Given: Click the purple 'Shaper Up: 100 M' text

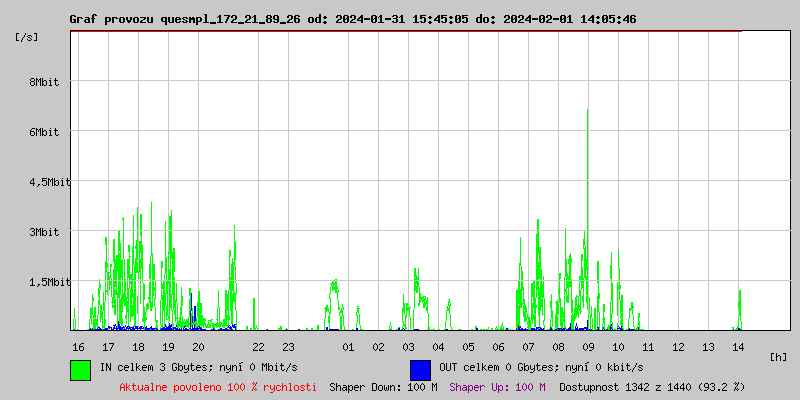Looking at the screenshot, I should [x=497, y=387].
